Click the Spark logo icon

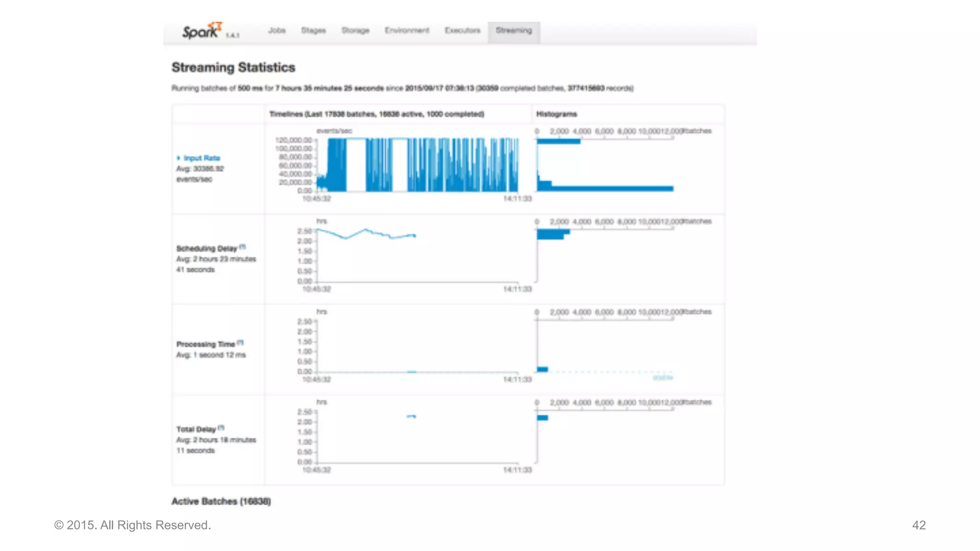coord(201,31)
